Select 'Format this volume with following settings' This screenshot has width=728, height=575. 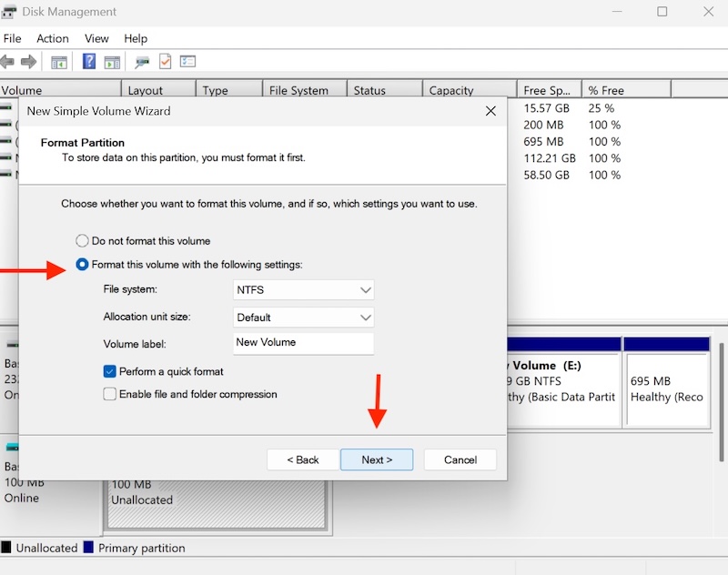[83, 265]
